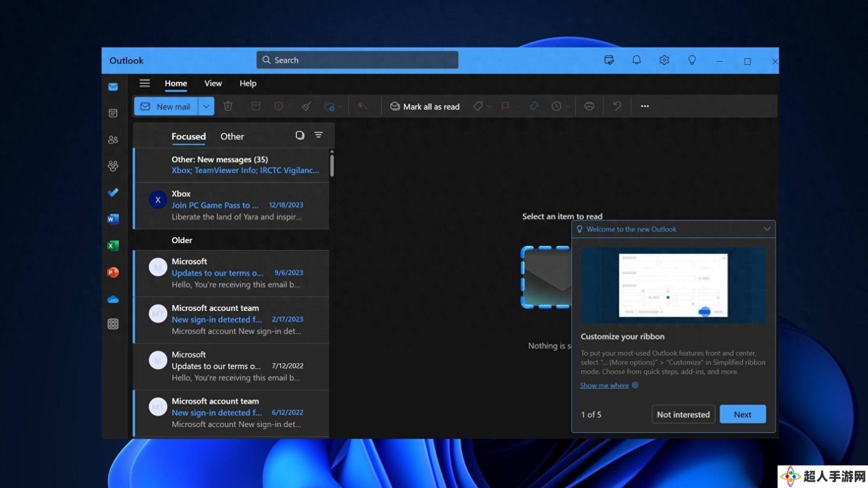Expand the Categorize dropdown arrow
Viewport: 868px width, 488px height.
(x=489, y=107)
